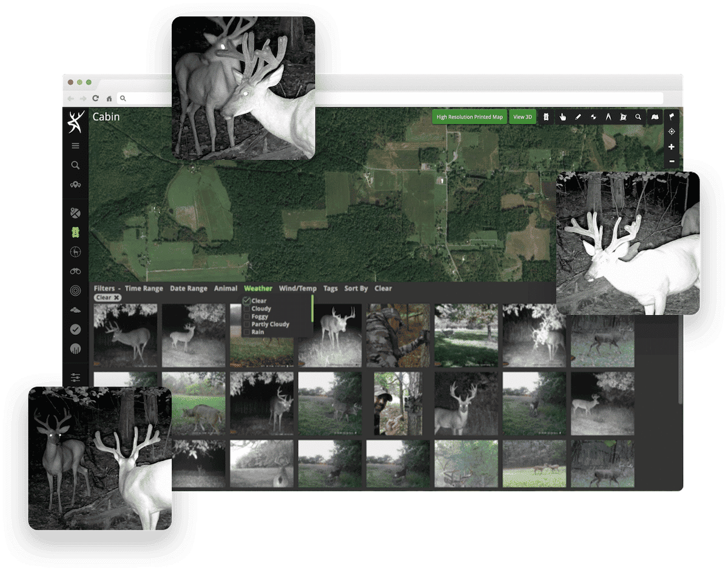
Task: Click the bar chart stats icon in sidebar
Action: pyautogui.click(x=76, y=349)
